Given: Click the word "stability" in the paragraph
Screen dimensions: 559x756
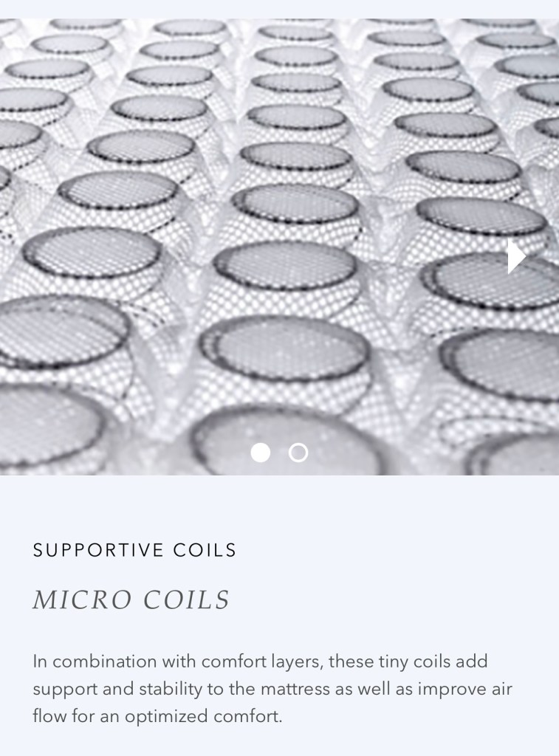Looking at the screenshot, I should [x=171, y=690].
